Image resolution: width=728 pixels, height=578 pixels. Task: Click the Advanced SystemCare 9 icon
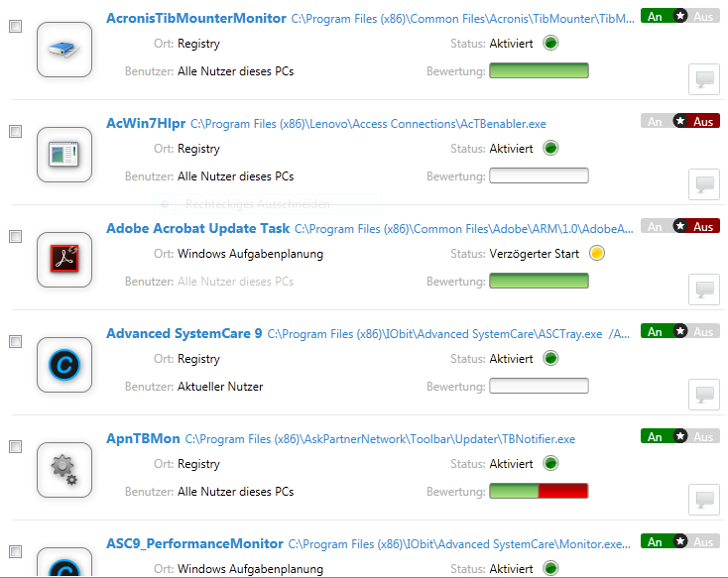point(64,365)
